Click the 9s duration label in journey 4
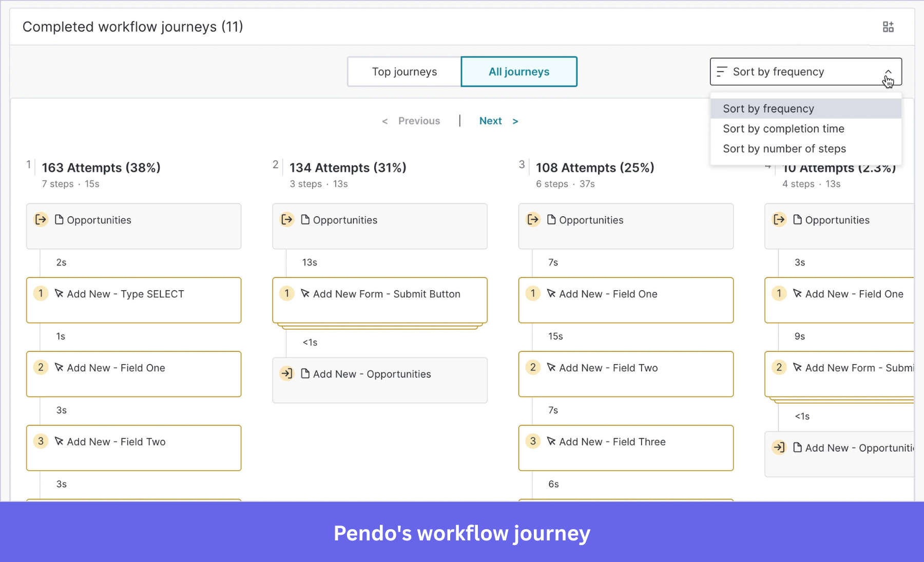 (800, 336)
